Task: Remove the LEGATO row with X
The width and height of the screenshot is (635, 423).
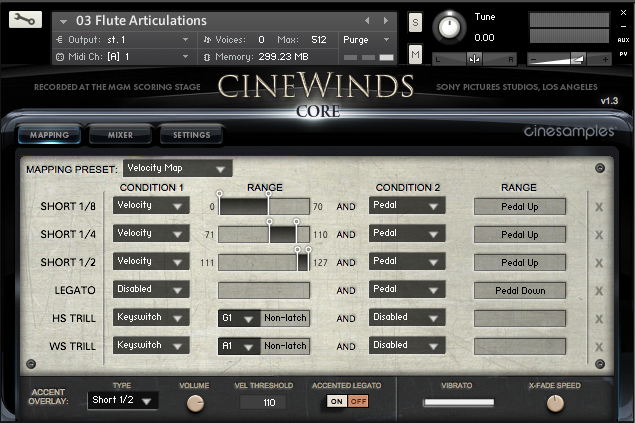Action: pos(599,291)
